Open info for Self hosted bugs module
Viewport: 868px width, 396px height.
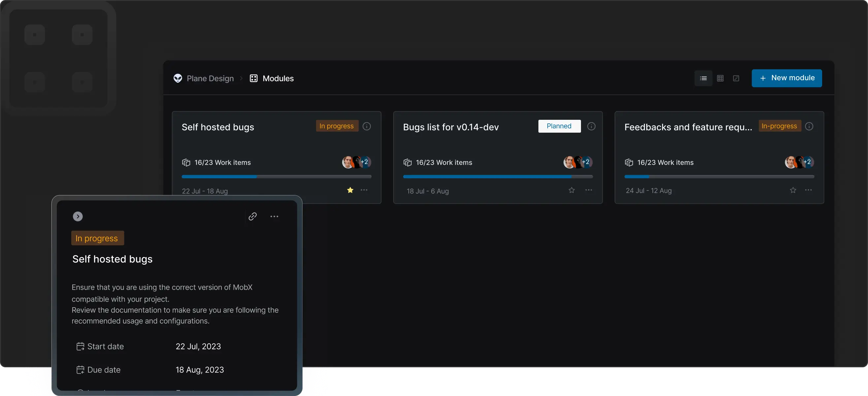tap(367, 126)
